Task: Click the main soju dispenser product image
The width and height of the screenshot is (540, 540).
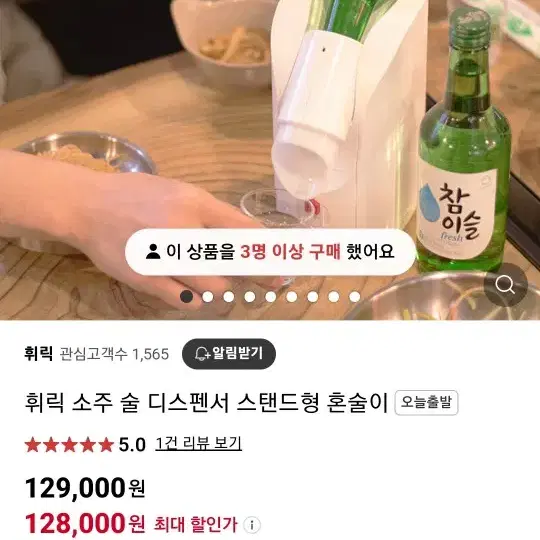Action: 270,160
